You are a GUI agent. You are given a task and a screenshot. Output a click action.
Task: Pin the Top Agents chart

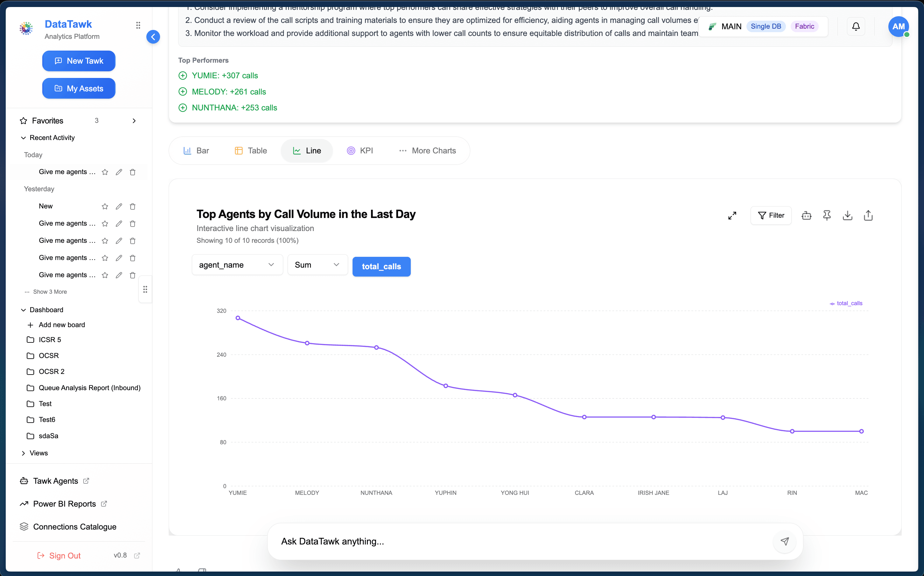point(827,215)
